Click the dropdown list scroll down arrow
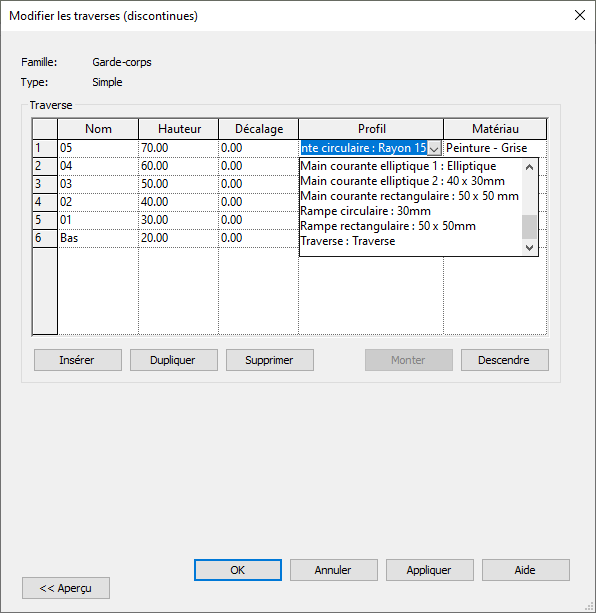 pos(530,247)
